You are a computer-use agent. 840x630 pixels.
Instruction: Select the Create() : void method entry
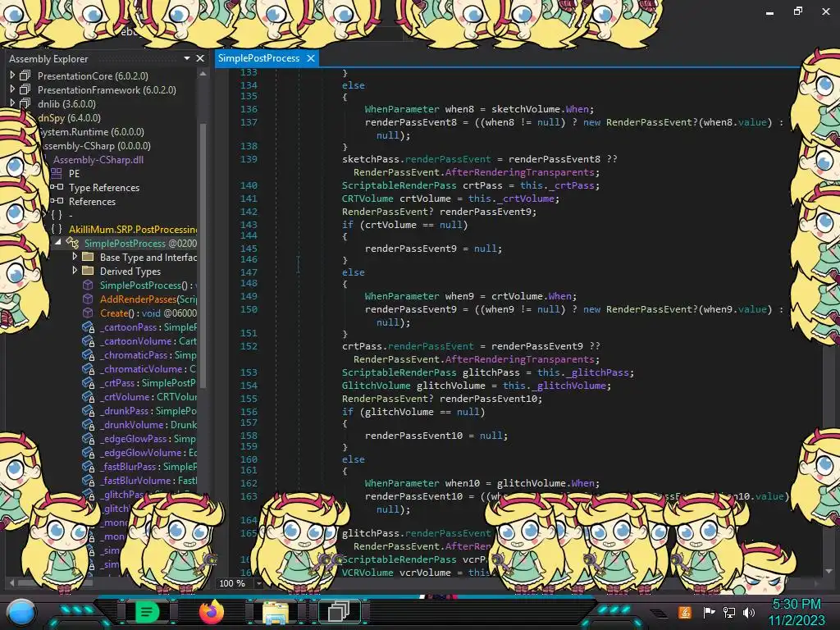(148, 313)
